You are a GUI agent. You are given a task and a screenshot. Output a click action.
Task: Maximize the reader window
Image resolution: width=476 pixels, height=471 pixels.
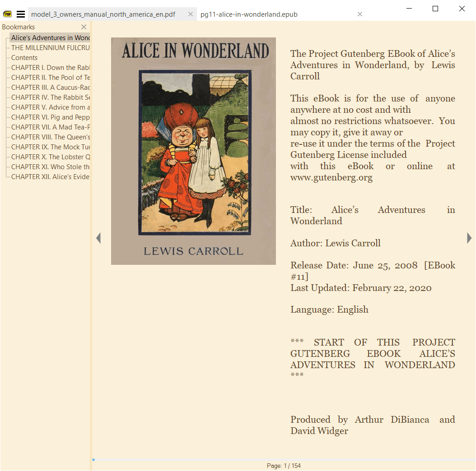(435, 9)
